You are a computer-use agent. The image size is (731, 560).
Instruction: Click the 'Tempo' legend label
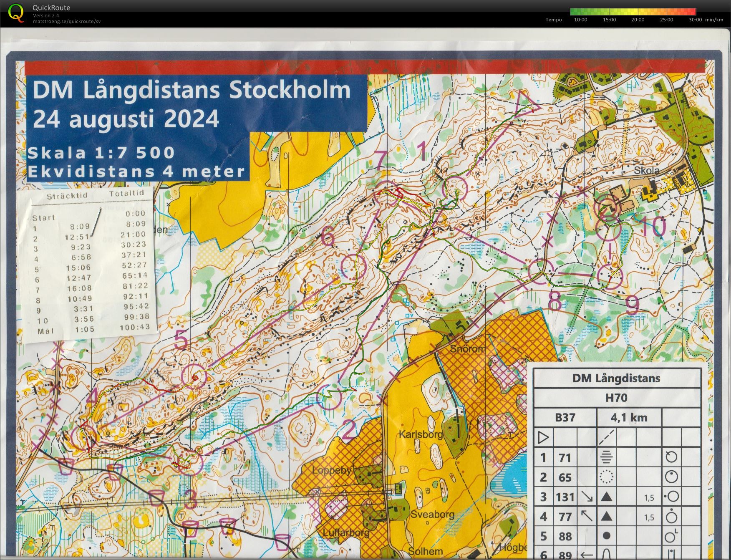pos(554,20)
